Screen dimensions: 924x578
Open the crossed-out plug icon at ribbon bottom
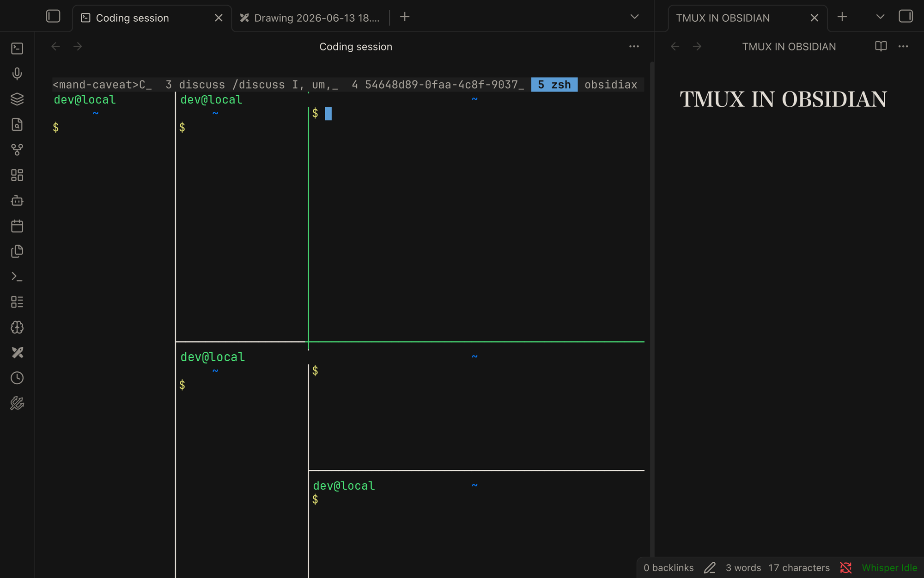point(17,404)
